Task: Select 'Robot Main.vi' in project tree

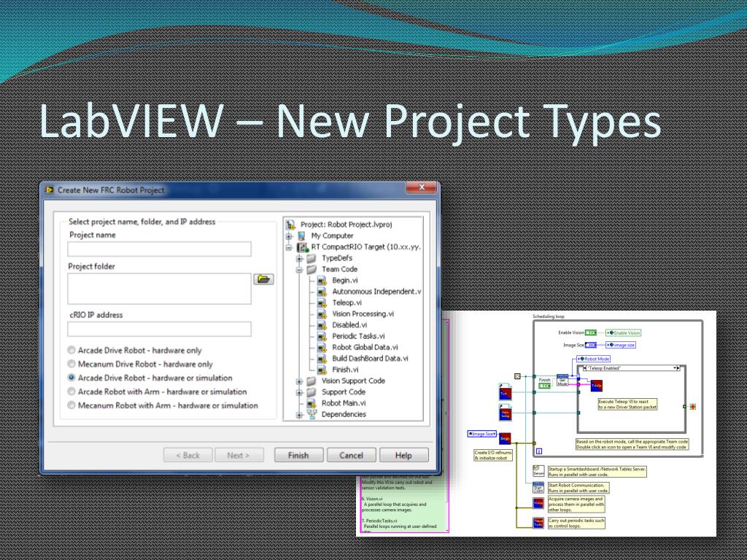Action: pyautogui.click(x=344, y=403)
